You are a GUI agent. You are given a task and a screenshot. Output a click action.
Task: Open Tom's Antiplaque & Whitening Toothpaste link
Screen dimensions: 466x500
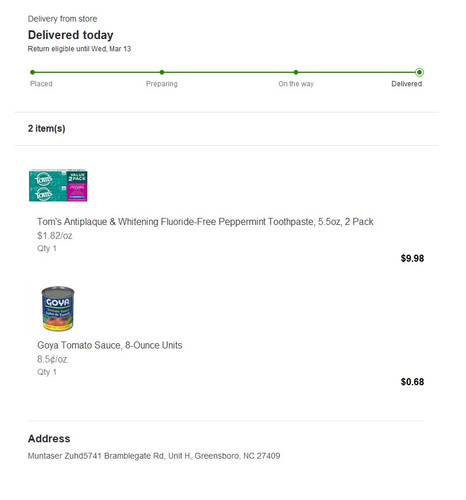pyautogui.click(x=205, y=222)
